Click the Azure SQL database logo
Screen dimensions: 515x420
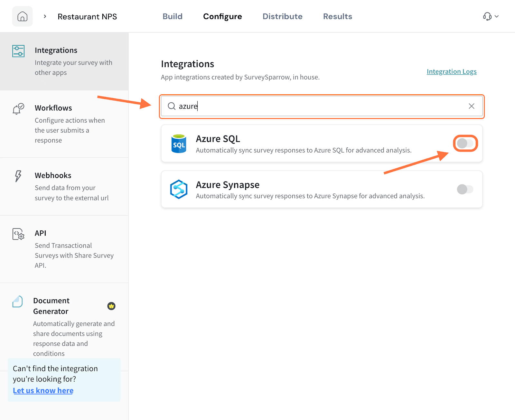click(x=179, y=144)
